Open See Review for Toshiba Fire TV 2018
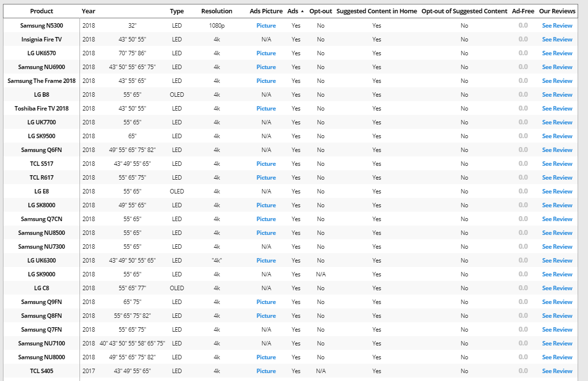Screen dimensions: 588x381 [557, 109]
